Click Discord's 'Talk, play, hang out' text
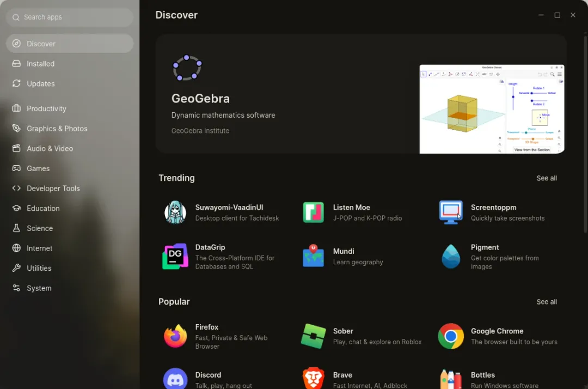This screenshot has height=389, width=588. coord(224,385)
